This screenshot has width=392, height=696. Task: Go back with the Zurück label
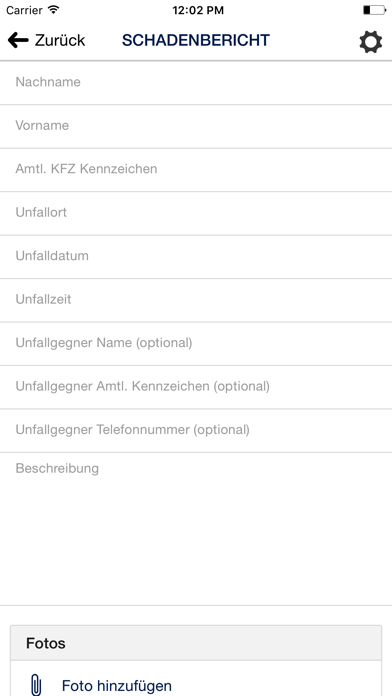coord(60,40)
